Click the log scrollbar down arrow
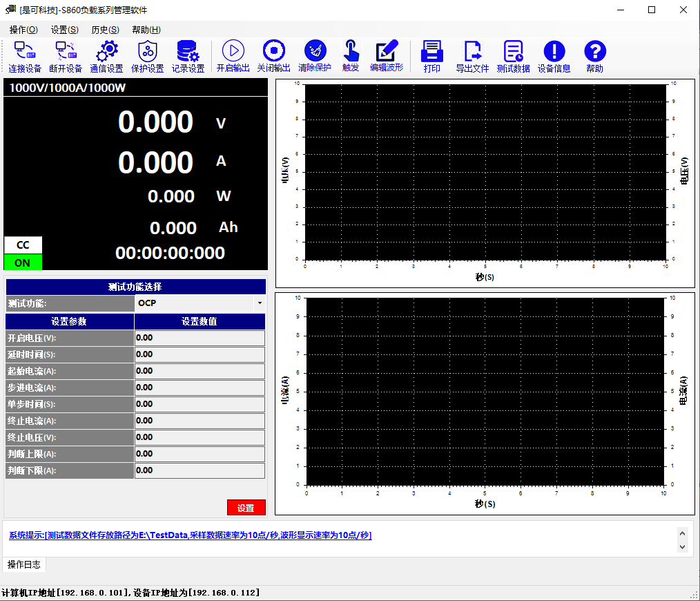Screen dimensions: 700x601 tap(683, 546)
